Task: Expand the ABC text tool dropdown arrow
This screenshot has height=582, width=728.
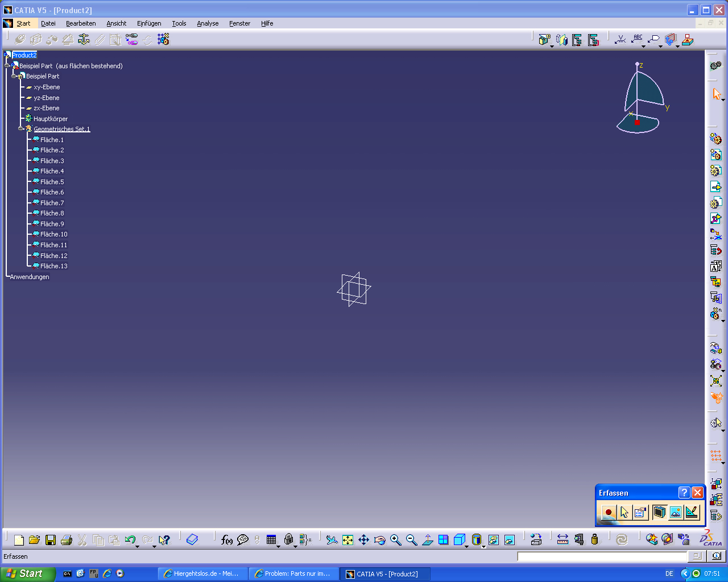Action: 644,46
